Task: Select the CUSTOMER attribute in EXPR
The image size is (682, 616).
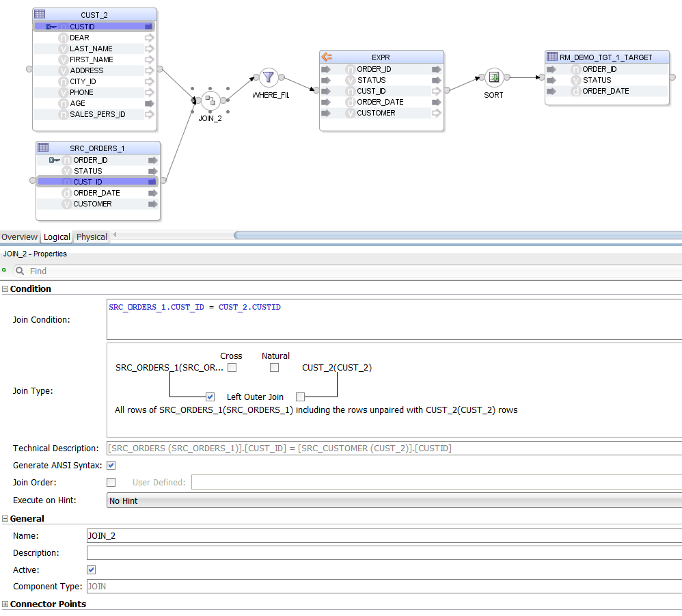Action: [x=381, y=113]
